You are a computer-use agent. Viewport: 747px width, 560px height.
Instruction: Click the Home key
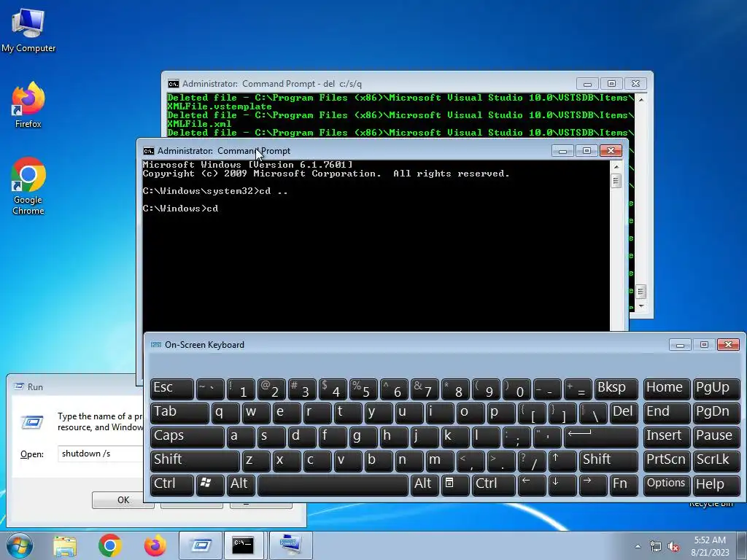tap(666, 389)
